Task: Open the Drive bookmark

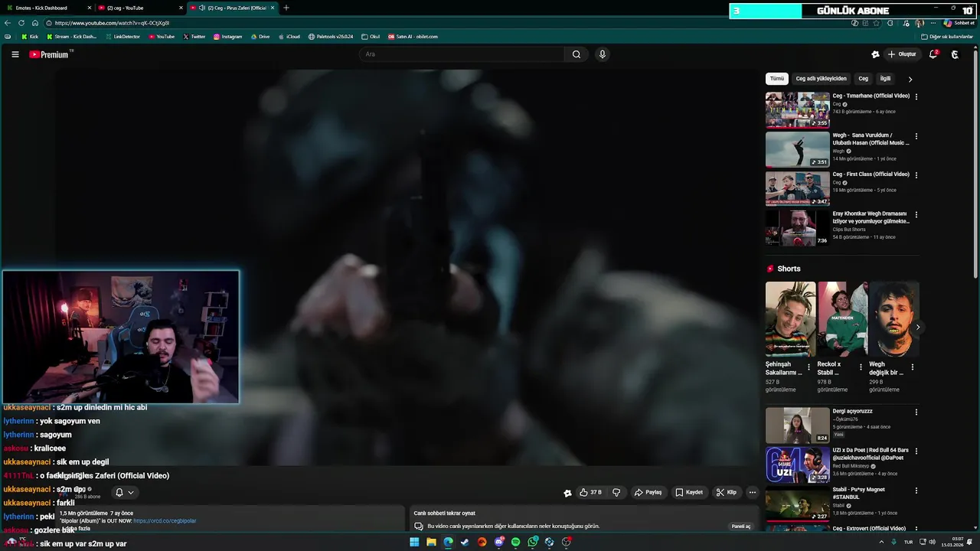Action: click(x=260, y=37)
